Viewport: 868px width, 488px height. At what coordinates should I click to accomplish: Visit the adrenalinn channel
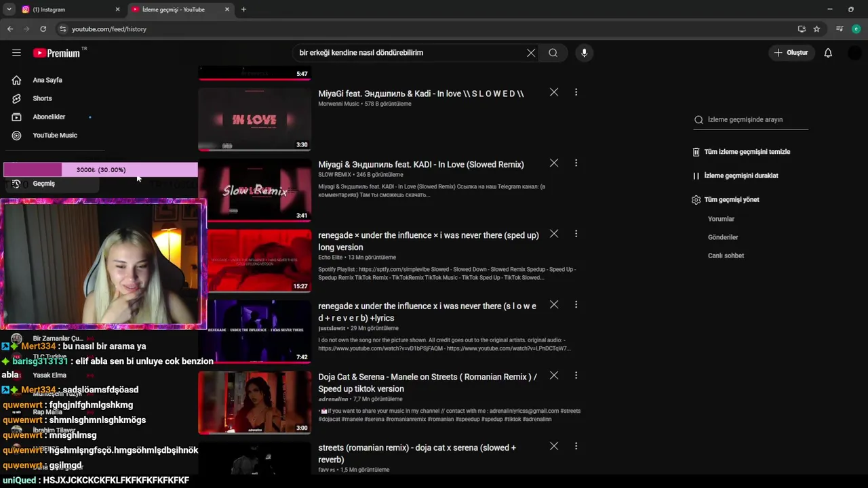tap(333, 399)
